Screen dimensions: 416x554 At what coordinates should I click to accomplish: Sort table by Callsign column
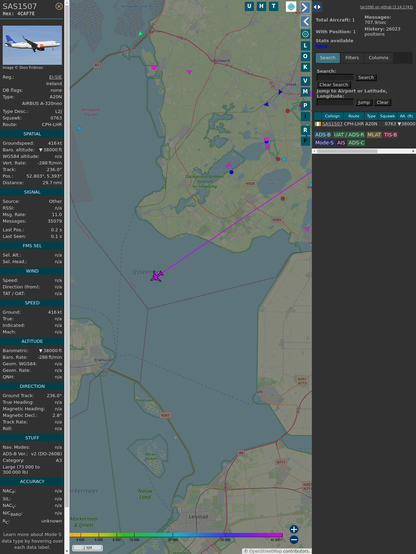(x=332, y=116)
